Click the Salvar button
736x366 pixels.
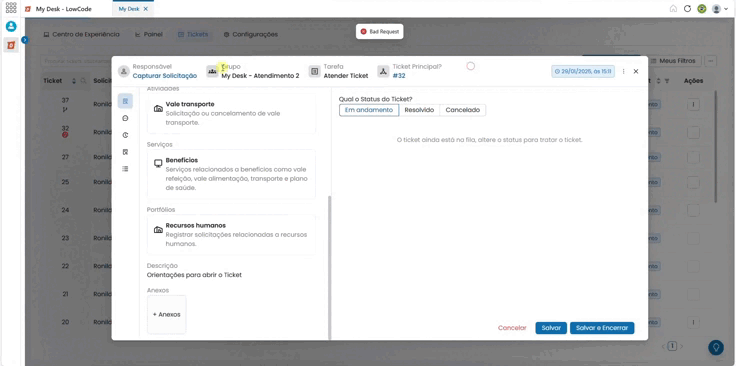tap(551, 328)
